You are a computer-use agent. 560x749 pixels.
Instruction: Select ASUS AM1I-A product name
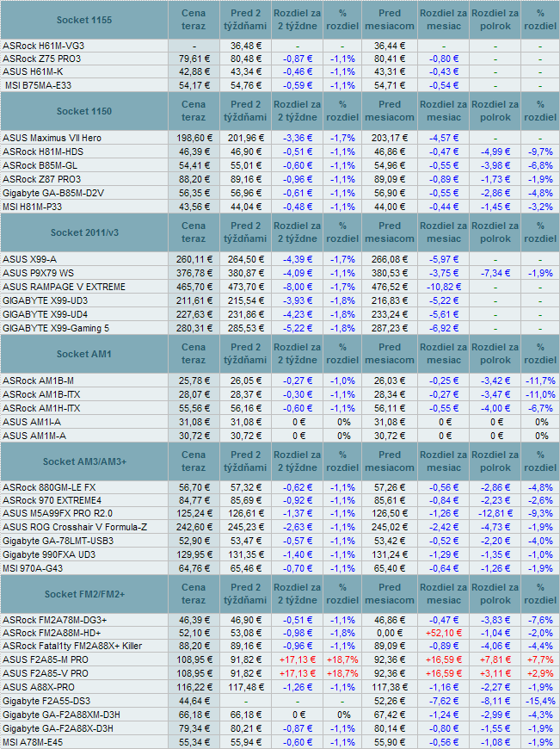(x=32, y=423)
